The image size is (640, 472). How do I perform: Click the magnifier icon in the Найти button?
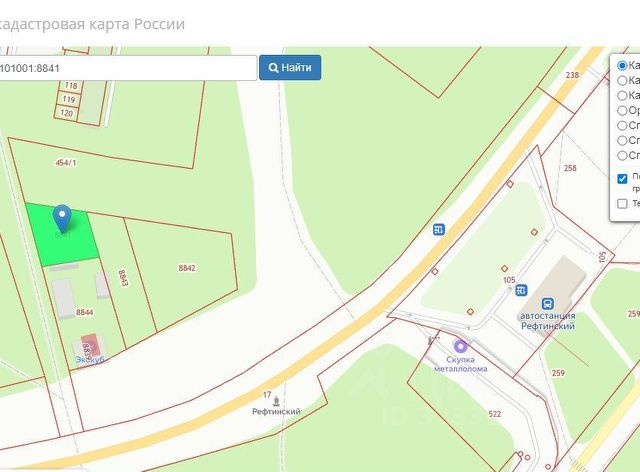click(x=273, y=68)
